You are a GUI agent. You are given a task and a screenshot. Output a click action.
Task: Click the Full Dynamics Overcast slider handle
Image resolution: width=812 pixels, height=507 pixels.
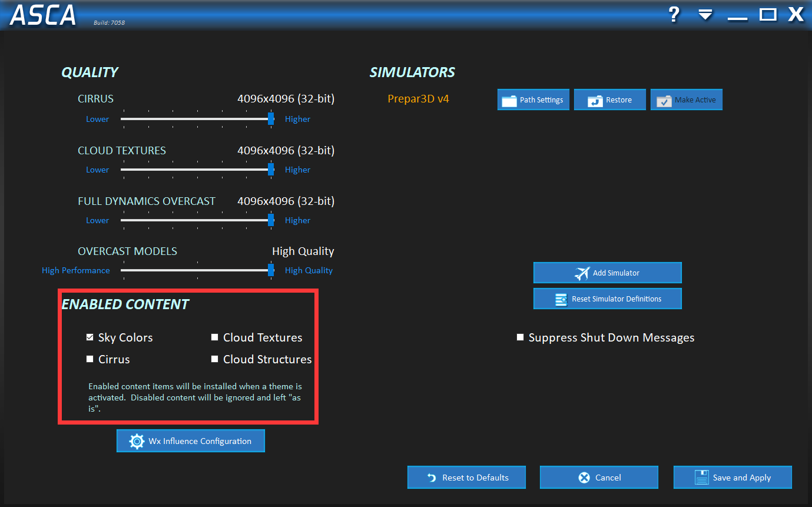tap(271, 220)
